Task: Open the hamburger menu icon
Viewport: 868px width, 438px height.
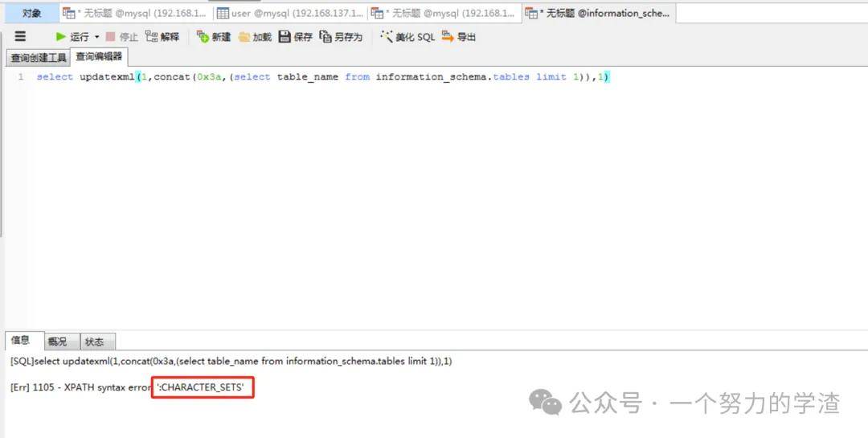Action: click(20, 36)
